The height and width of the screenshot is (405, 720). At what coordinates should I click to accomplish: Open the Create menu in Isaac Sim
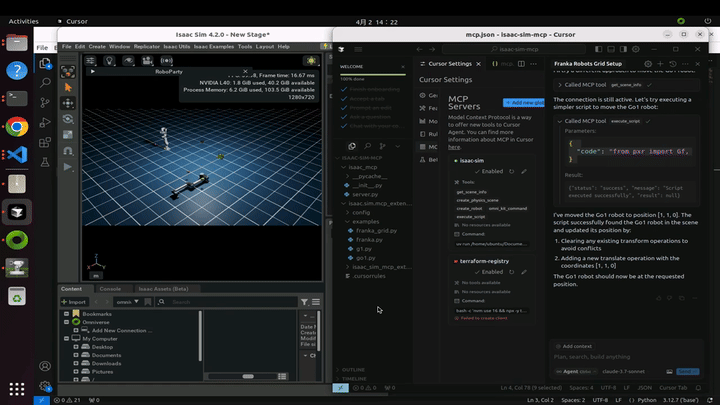pos(97,46)
